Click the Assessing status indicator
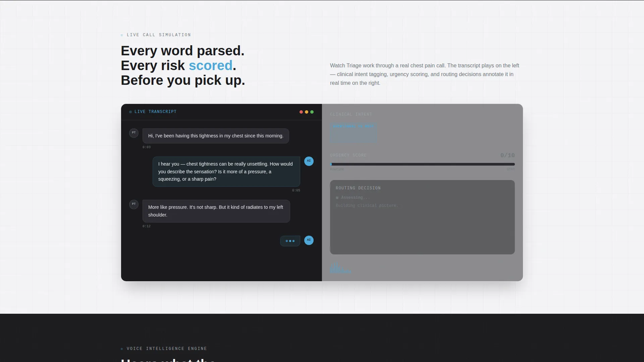 (353, 198)
